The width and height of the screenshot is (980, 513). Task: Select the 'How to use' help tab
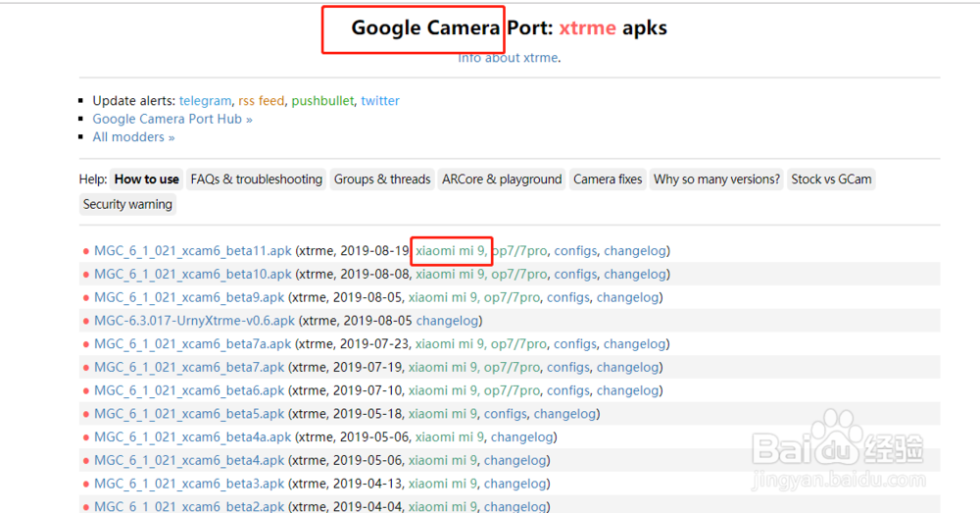coord(147,180)
